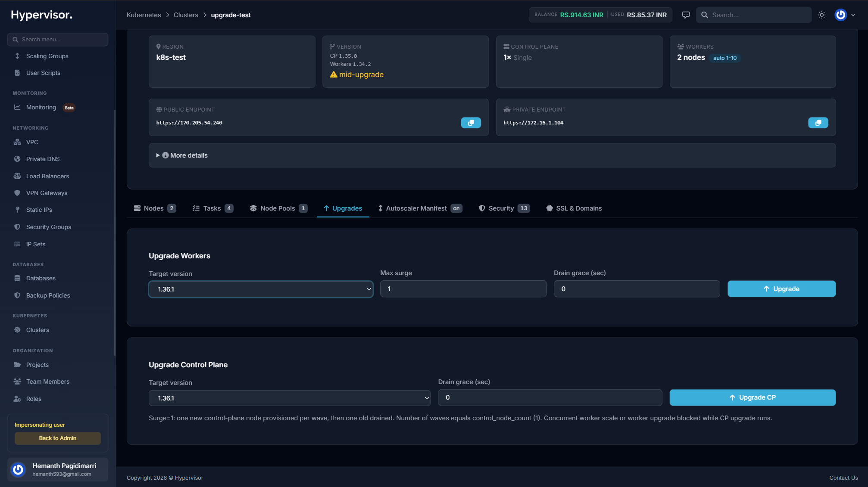
Task: Select the Upgrades tab
Action: click(x=343, y=208)
